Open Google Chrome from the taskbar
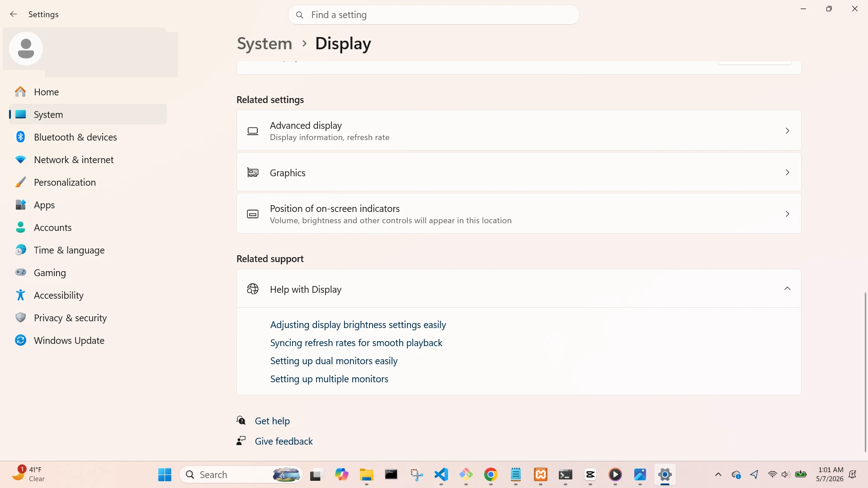Image resolution: width=868 pixels, height=488 pixels. click(x=491, y=474)
